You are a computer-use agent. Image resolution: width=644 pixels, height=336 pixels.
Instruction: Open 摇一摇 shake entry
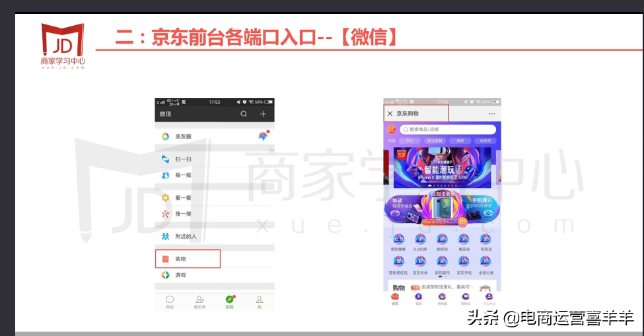pyautogui.click(x=215, y=175)
